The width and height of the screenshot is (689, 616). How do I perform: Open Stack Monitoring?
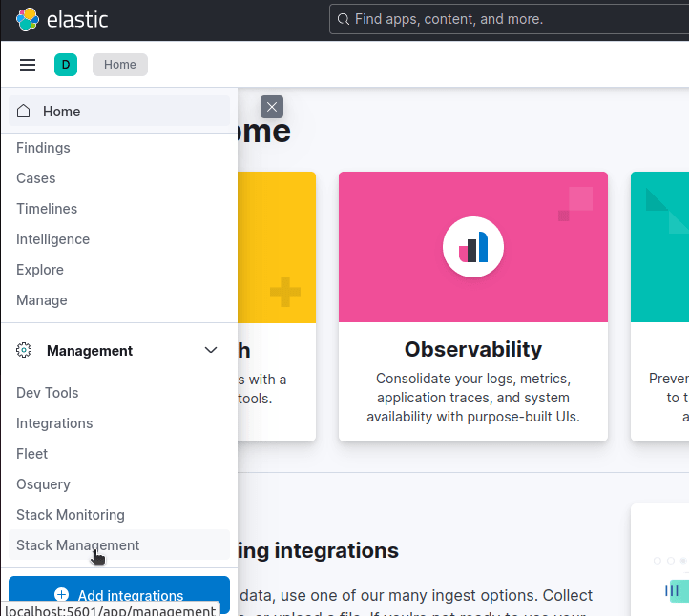coord(71,515)
